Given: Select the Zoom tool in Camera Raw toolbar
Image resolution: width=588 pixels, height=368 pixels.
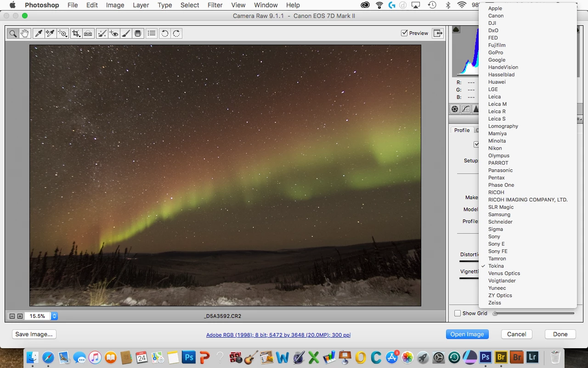Looking at the screenshot, I should [13, 34].
